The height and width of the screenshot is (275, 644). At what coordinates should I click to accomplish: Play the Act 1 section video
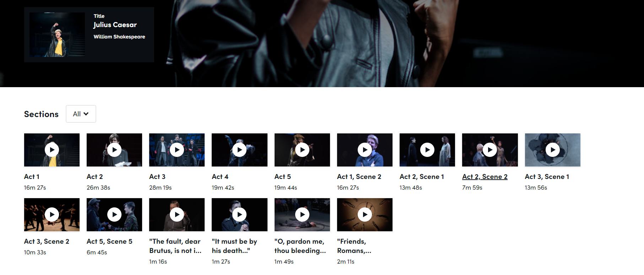pyautogui.click(x=52, y=150)
